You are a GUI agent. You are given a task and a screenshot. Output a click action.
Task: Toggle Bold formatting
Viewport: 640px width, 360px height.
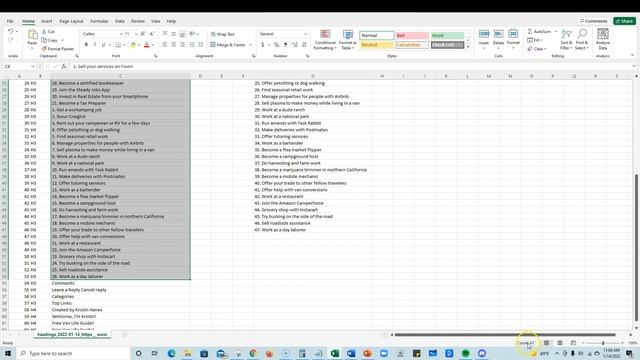click(x=86, y=45)
